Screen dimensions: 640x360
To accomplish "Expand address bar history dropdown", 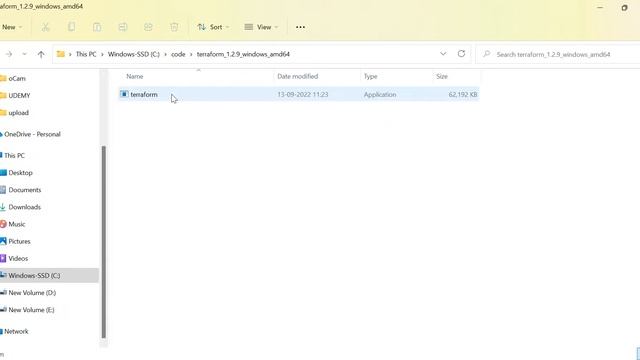I will [x=443, y=54].
